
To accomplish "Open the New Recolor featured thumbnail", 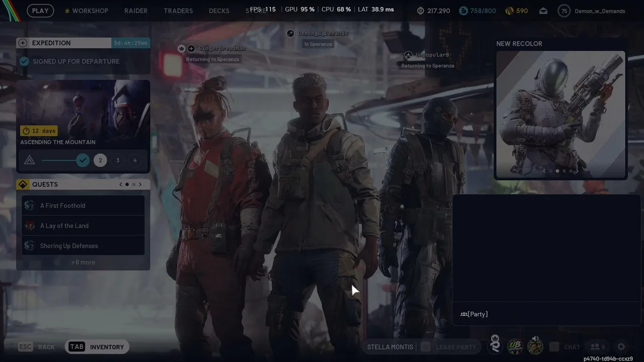I will (560, 115).
